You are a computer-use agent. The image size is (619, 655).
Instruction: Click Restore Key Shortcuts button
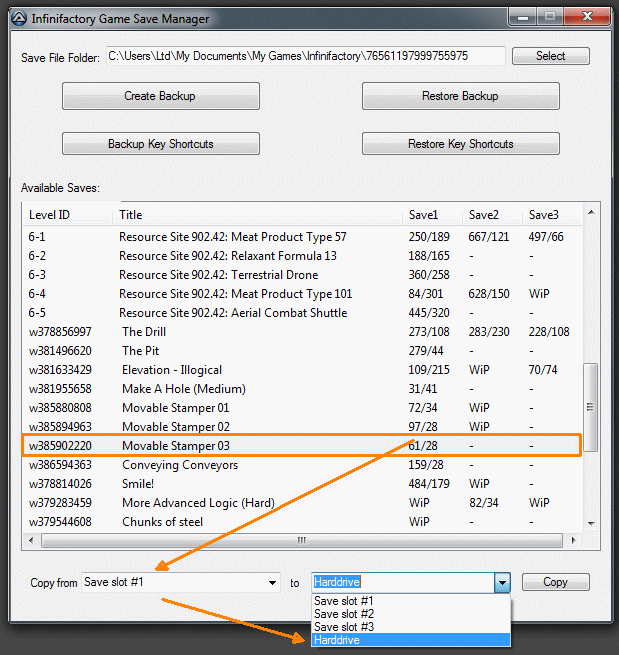click(461, 144)
